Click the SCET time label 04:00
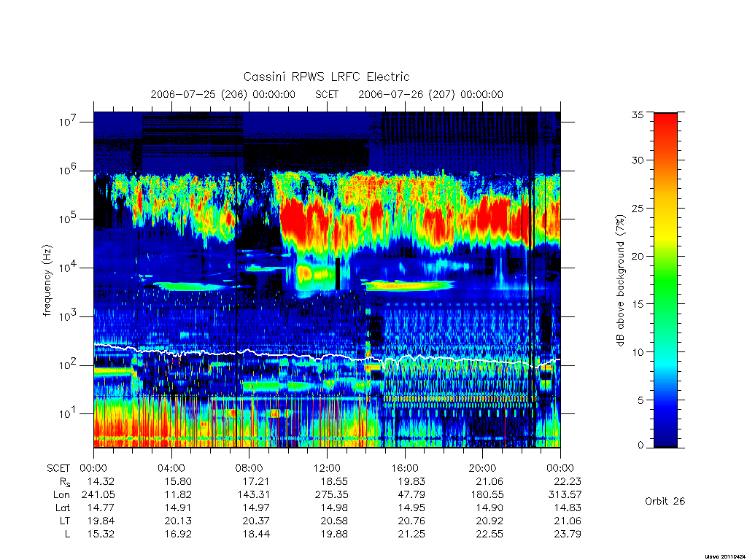Image resolution: width=747 pixels, height=560 pixels. coord(171,468)
